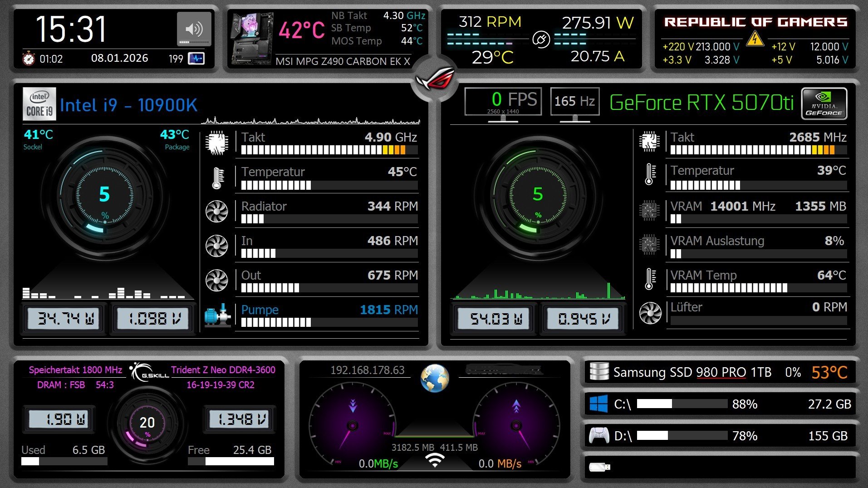Click the 165 Hz monitor display

[574, 101]
